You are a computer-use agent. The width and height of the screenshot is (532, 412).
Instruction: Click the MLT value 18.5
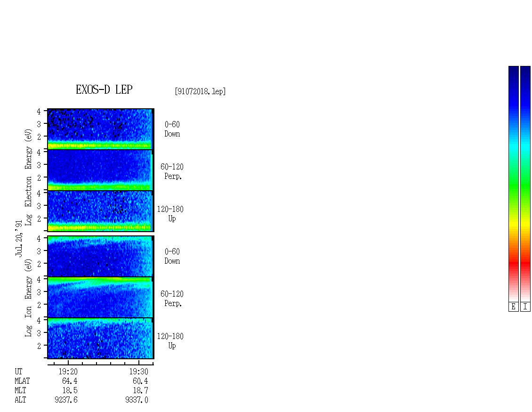(x=70, y=390)
